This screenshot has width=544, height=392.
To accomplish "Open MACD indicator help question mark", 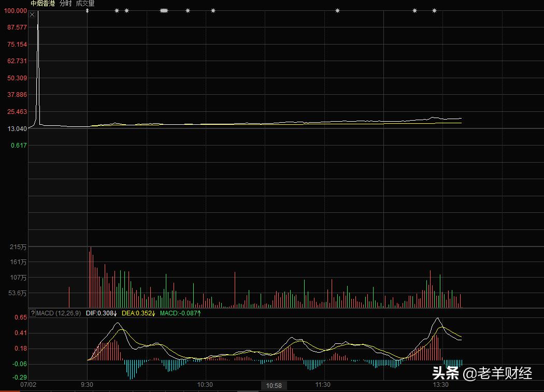I will click(32, 313).
